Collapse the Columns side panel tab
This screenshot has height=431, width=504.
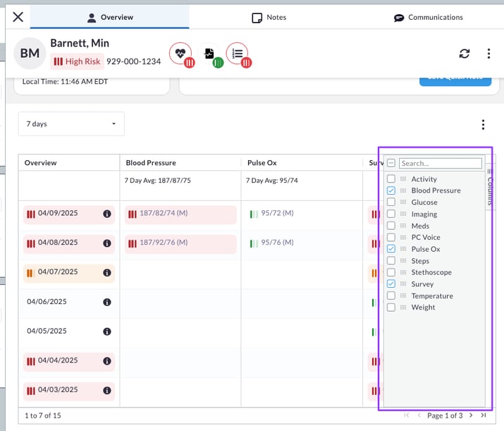click(489, 186)
